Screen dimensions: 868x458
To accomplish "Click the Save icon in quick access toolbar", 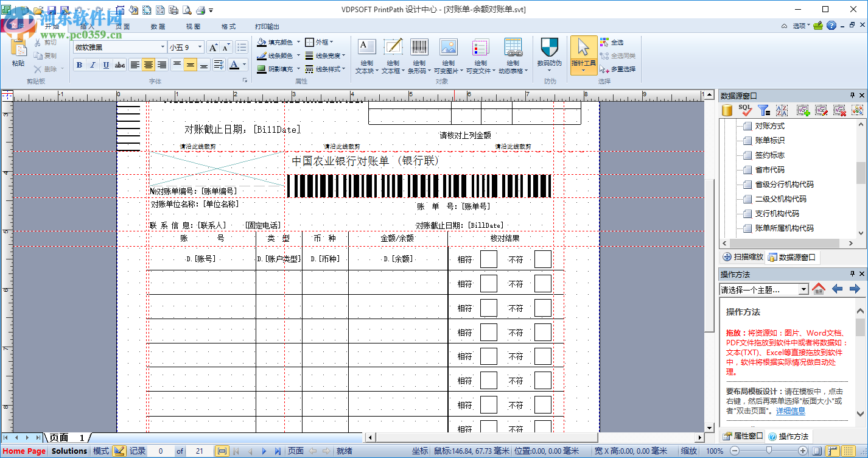I will pos(51,10).
